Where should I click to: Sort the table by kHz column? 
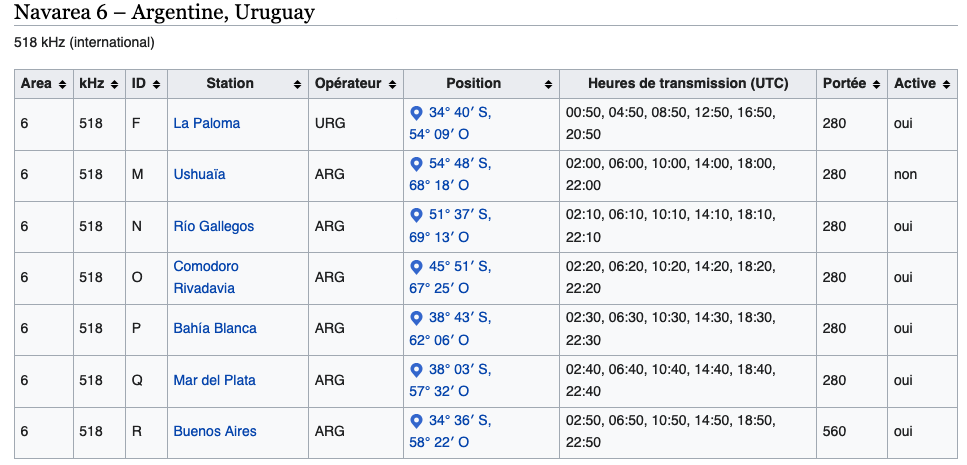(x=114, y=84)
